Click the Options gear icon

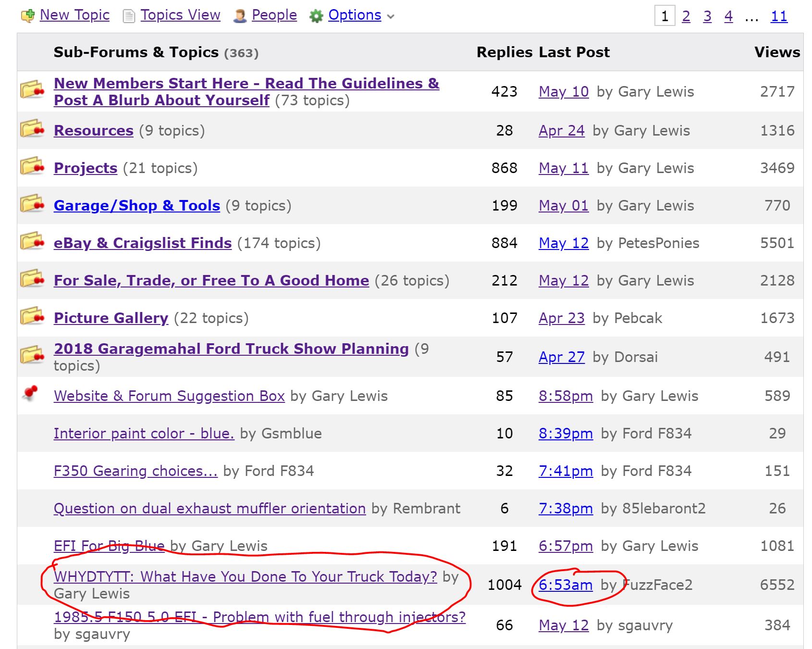pos(316,16)
